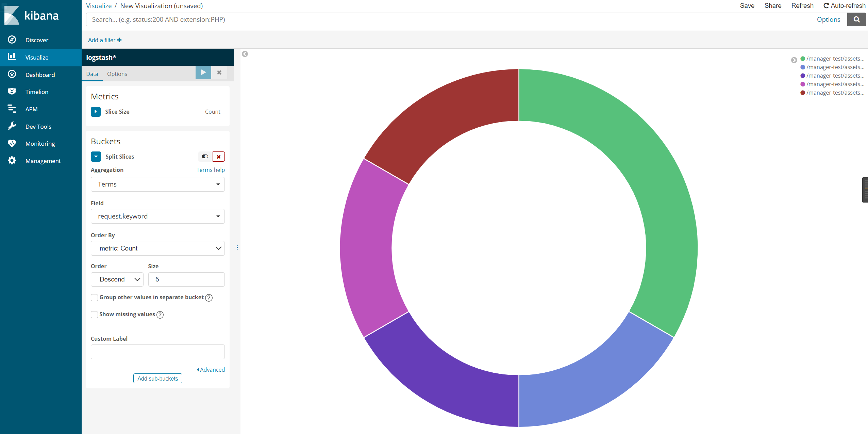Screen dimensions: 868x434
Task: Click Share in the top menu
Action: [773, 6]
